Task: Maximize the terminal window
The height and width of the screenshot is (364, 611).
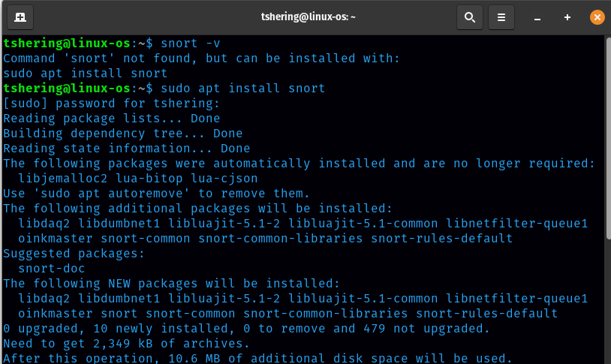Action: [567, 17]
